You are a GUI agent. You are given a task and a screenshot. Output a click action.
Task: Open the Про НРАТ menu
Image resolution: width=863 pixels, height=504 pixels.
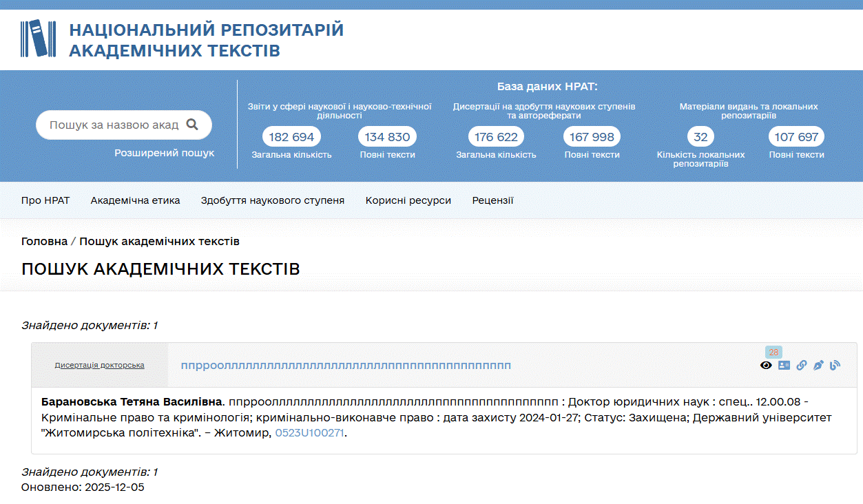(x=45, y=200)
